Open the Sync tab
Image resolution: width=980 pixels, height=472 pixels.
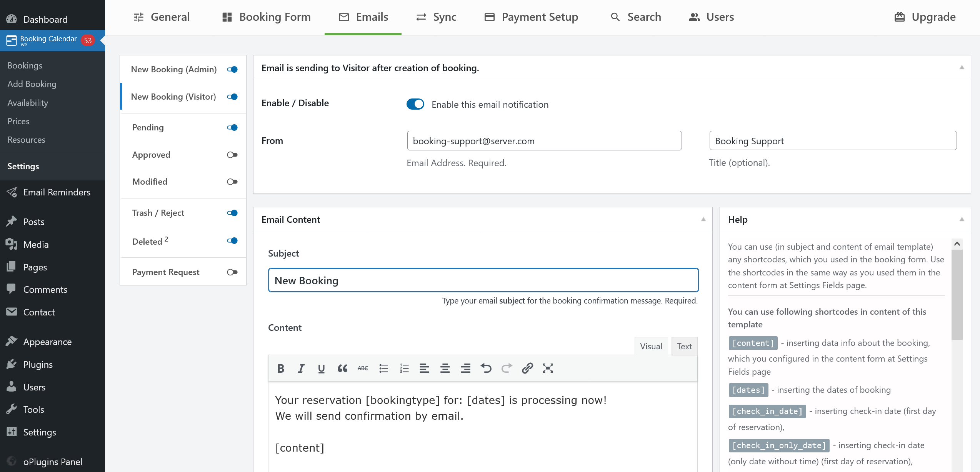pos(436,17)
